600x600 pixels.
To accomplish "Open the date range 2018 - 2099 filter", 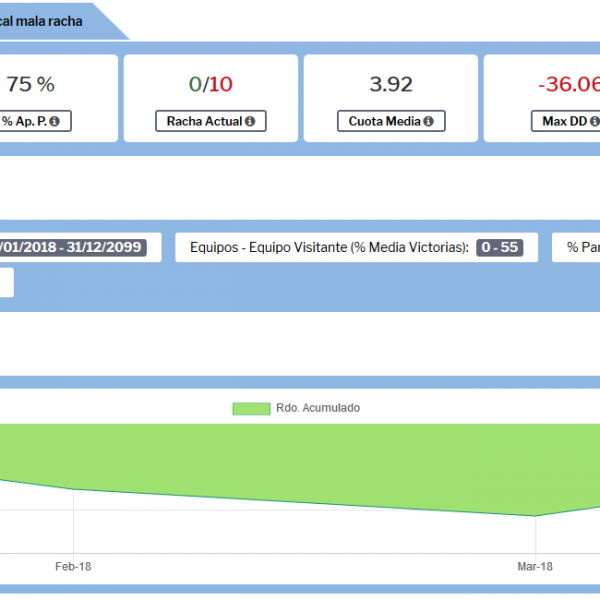I will pos(72,247).
